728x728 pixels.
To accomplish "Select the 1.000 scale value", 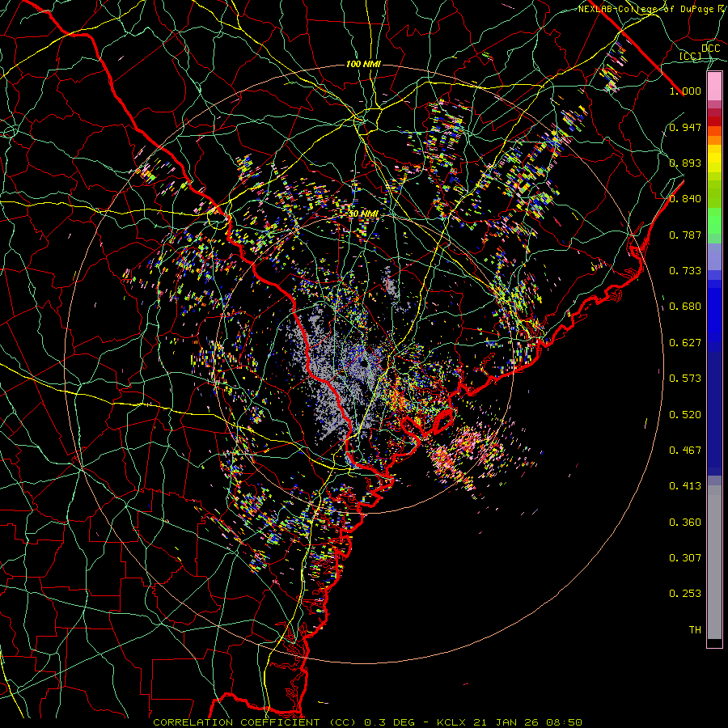I will [x=685, y=91].
